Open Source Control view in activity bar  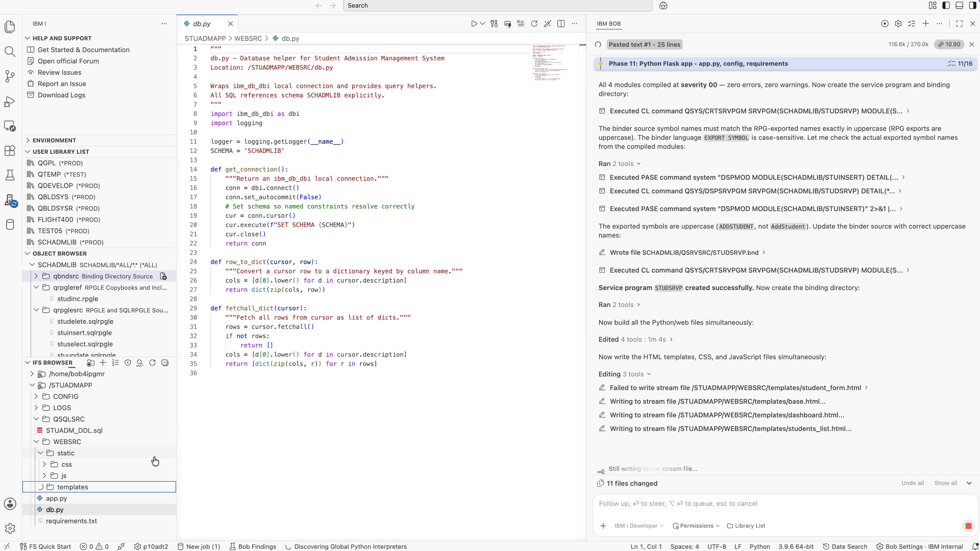point(10,76)
